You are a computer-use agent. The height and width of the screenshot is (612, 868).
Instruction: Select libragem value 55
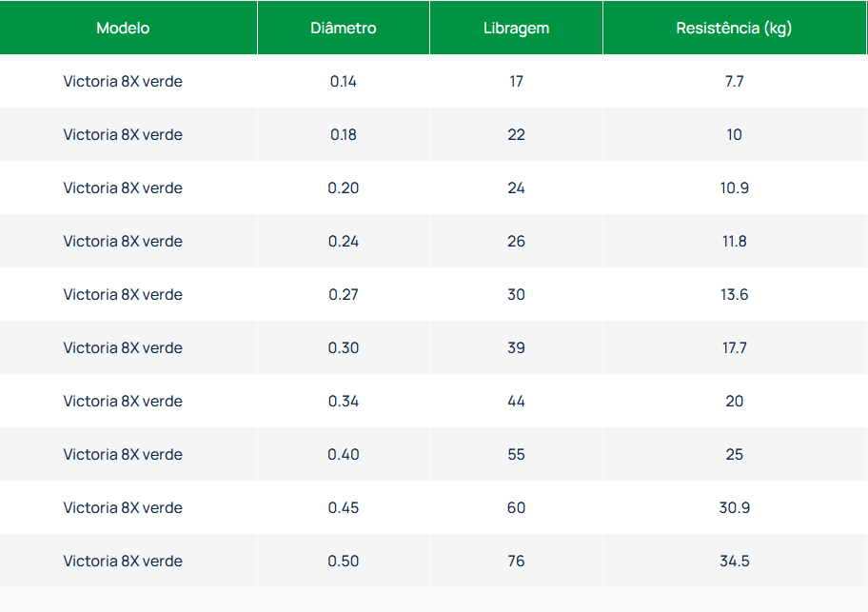pyautogui.click(x=517, y=454)
